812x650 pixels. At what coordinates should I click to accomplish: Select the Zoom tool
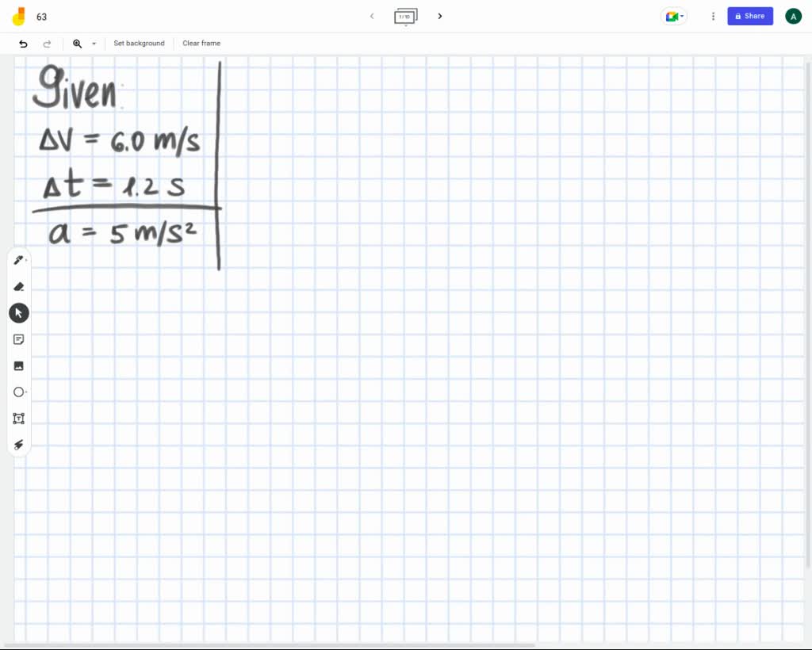click(x=77, y=44)
